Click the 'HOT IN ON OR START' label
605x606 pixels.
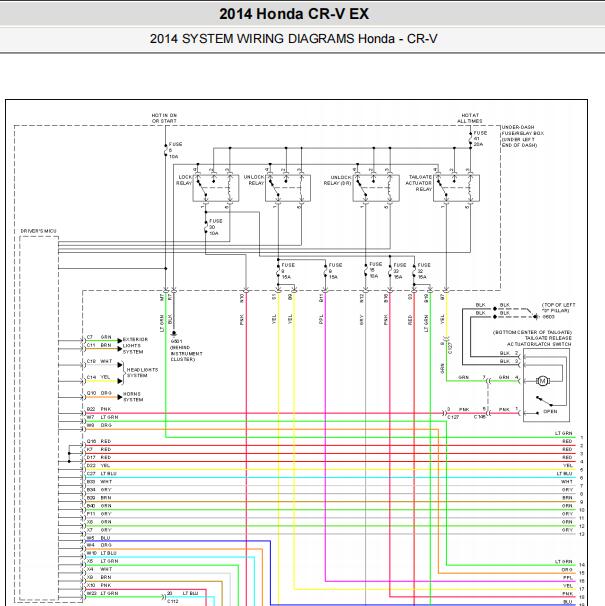164,118
